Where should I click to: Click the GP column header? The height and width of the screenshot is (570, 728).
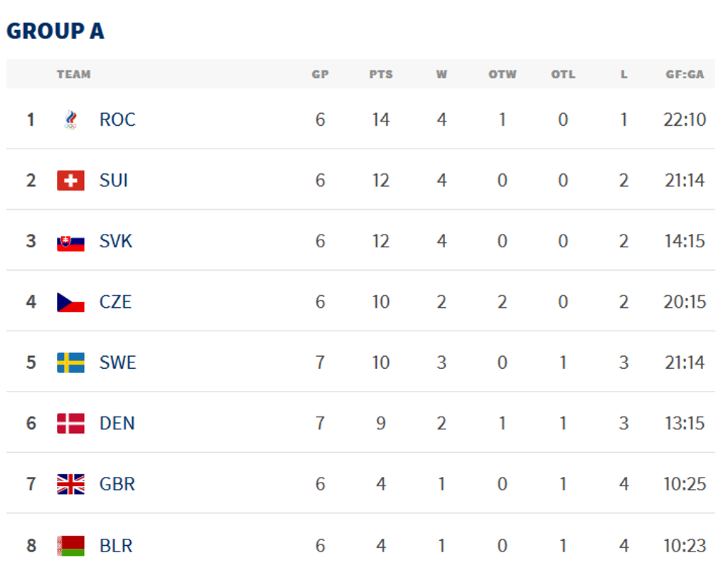320,75
